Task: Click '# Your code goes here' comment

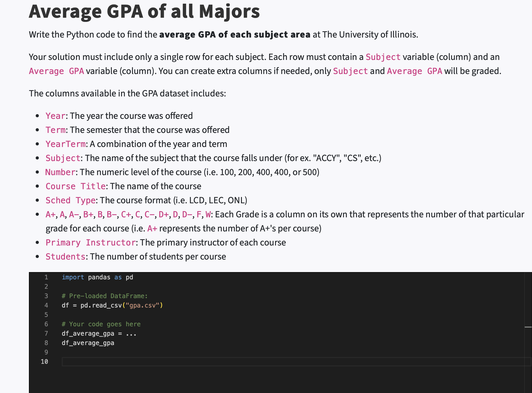Action: (101, 324)
